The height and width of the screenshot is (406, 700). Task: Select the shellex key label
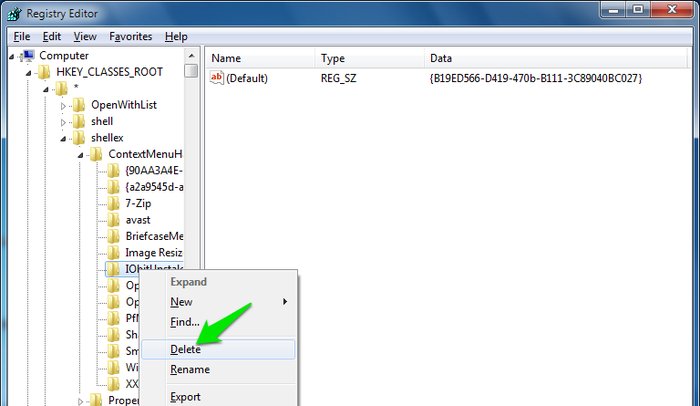click(x=107, y=138)
